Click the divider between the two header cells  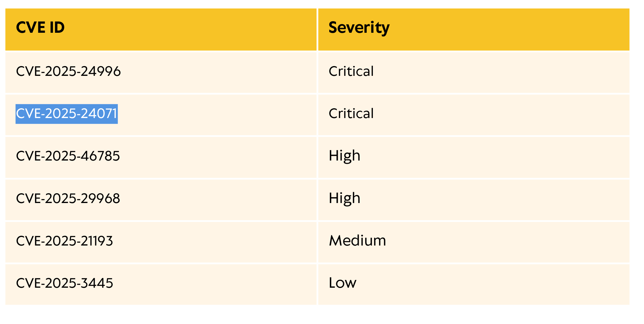tap(317, 30)
